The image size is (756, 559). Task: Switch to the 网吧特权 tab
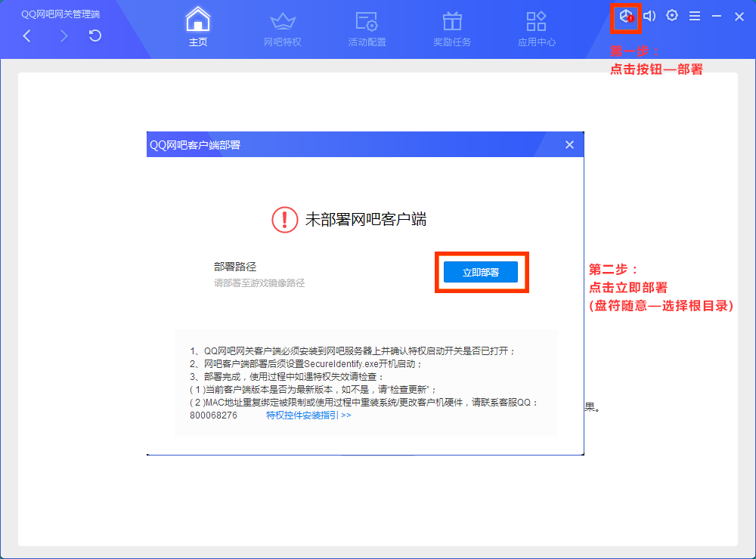pos(283,29)
